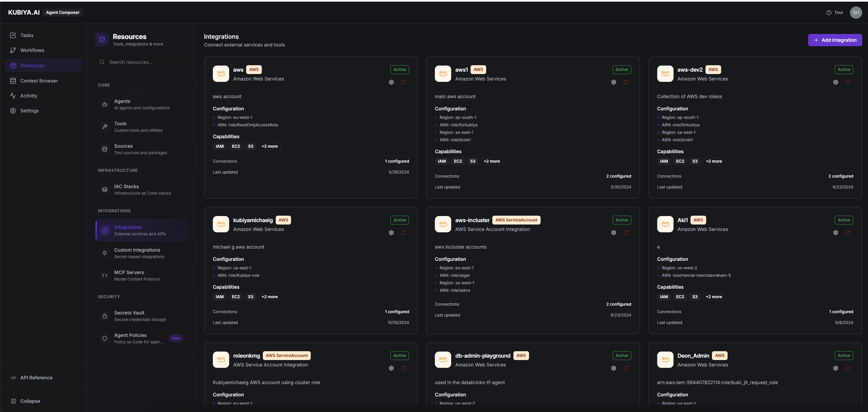The width and height of the screenshot is (868, 412).
Task: Start the Tour
Action: [835, 13]
